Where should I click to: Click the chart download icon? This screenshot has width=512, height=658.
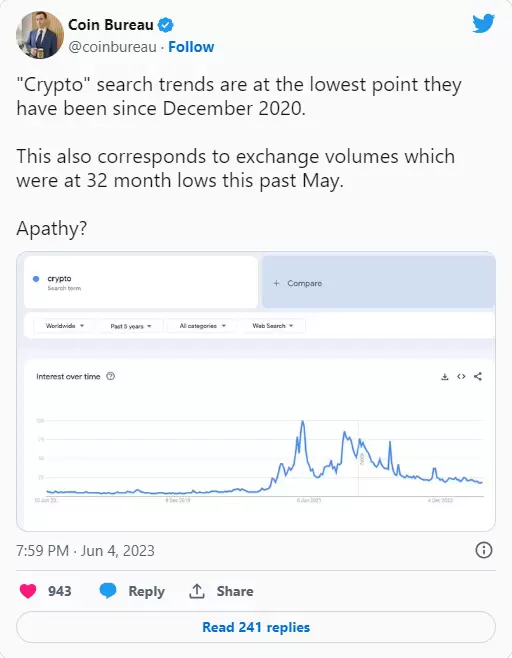pyautogui.click(x=444, y=376)
